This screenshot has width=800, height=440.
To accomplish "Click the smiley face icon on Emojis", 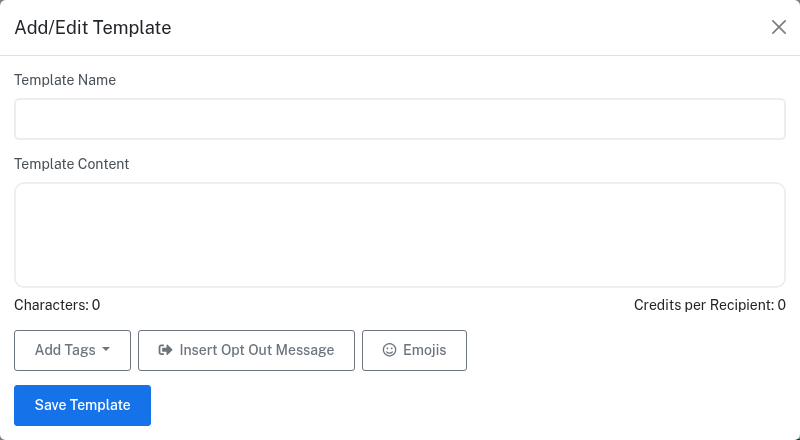I will tap(390, 350).
